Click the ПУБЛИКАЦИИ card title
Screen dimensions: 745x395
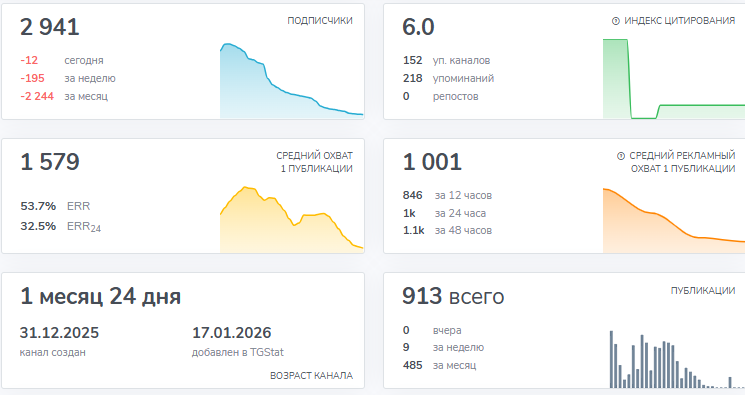click(703, 290)
